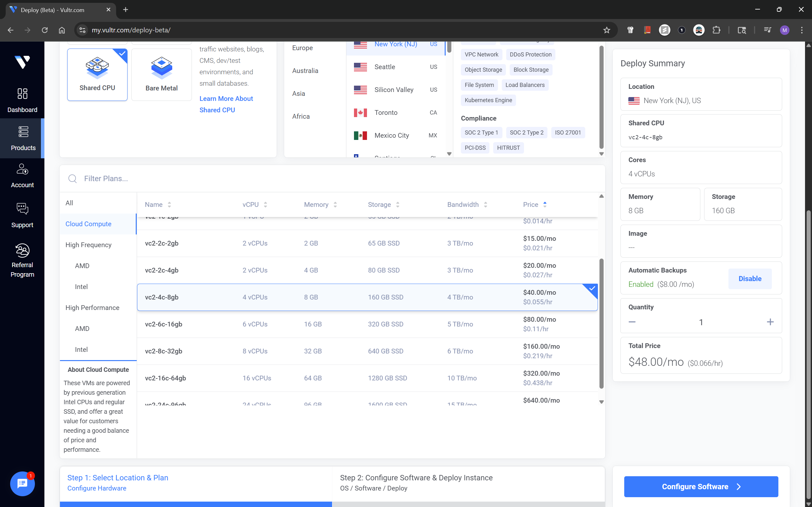Pick the vc2-16c-64gb plan row
Image resolution: width=812 pixels, height=507 pixels.
click(367, 378)
